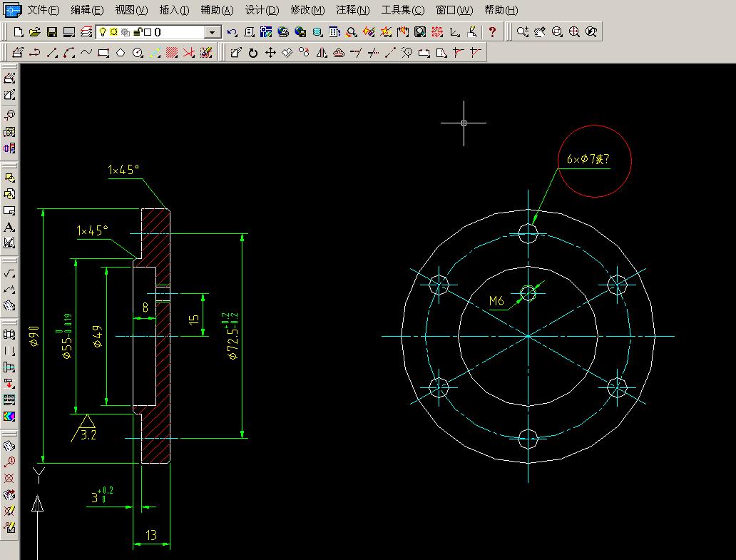Select the 3.2 roughness value
Screen dimensions: 736x560
click(x=88, y=434)
